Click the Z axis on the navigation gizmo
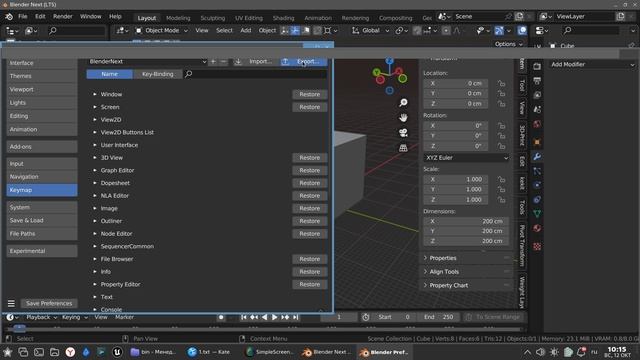This screenshot has width=640, height=360. click(x=389, y=61)
